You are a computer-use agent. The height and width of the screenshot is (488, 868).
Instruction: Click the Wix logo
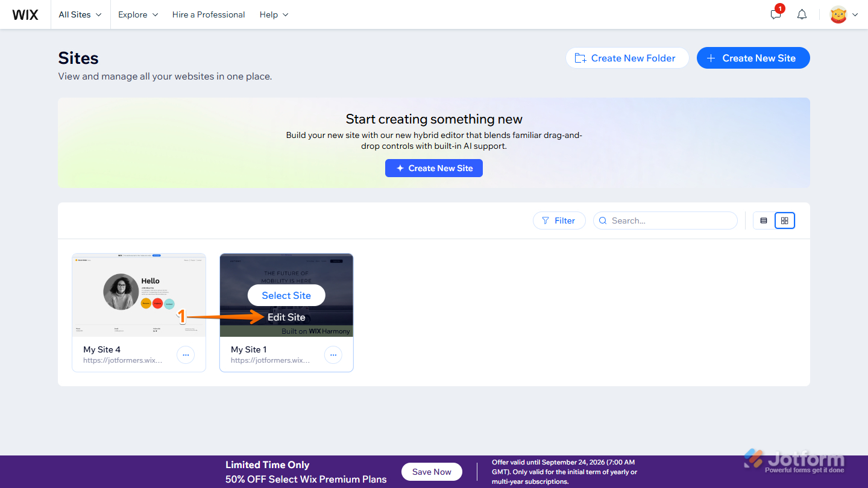pos(25,14)
